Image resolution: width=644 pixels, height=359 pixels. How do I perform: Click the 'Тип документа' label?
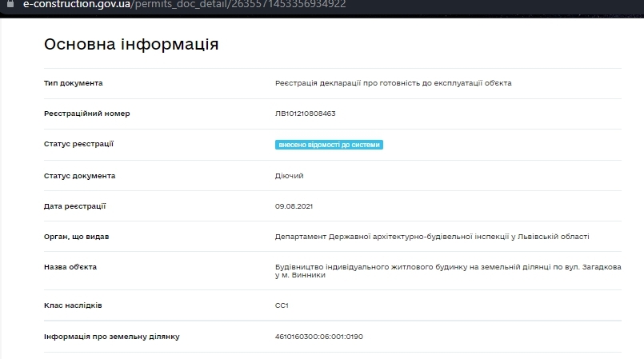pyautogui.click(x=73, y=83)
